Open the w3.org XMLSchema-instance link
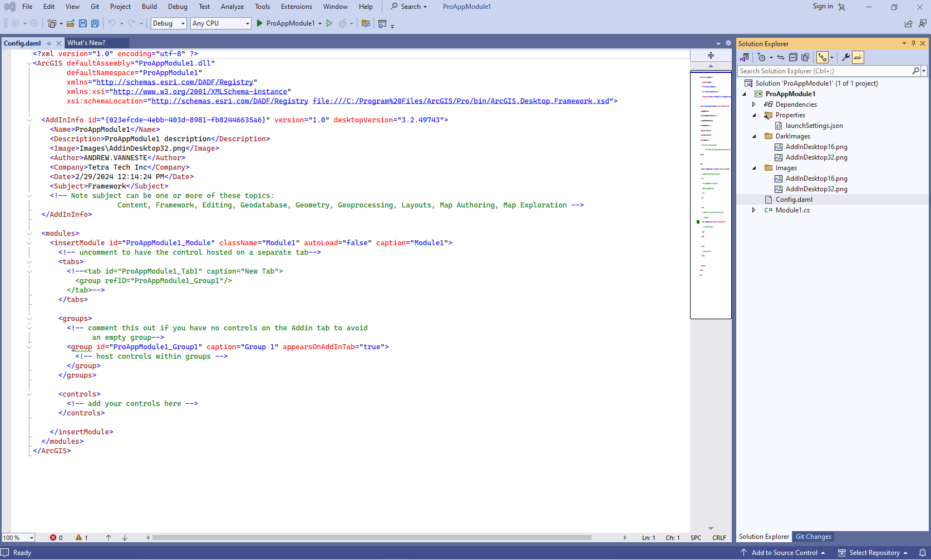Screen dimensions: 931x560 click(x=200, y=92)
